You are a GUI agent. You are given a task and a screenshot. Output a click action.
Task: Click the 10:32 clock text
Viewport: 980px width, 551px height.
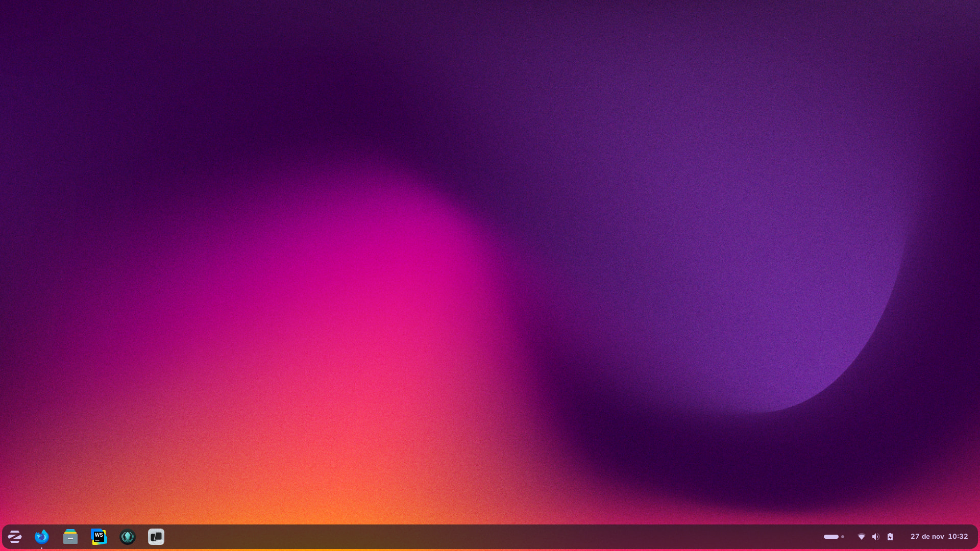[958, 537]
